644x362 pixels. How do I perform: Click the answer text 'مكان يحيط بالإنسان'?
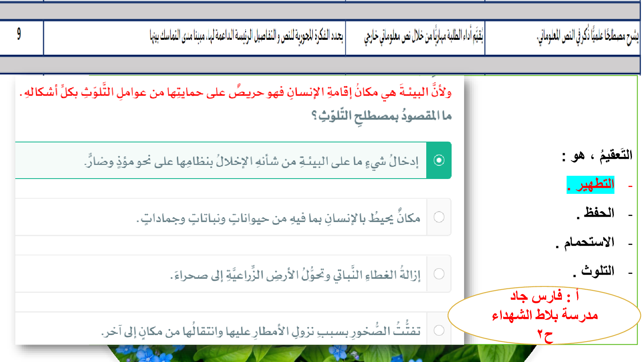pyautogui.click(x=279, y=218)
